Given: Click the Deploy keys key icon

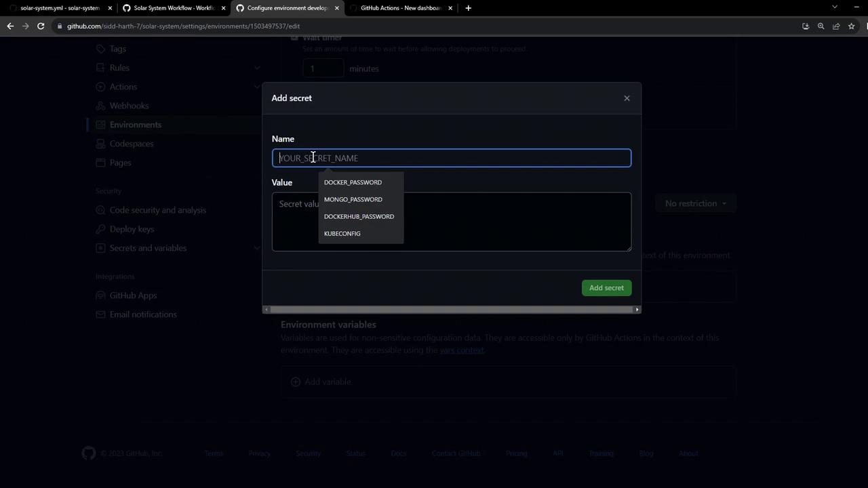Looking at the screenshot, I should [101, 229].
